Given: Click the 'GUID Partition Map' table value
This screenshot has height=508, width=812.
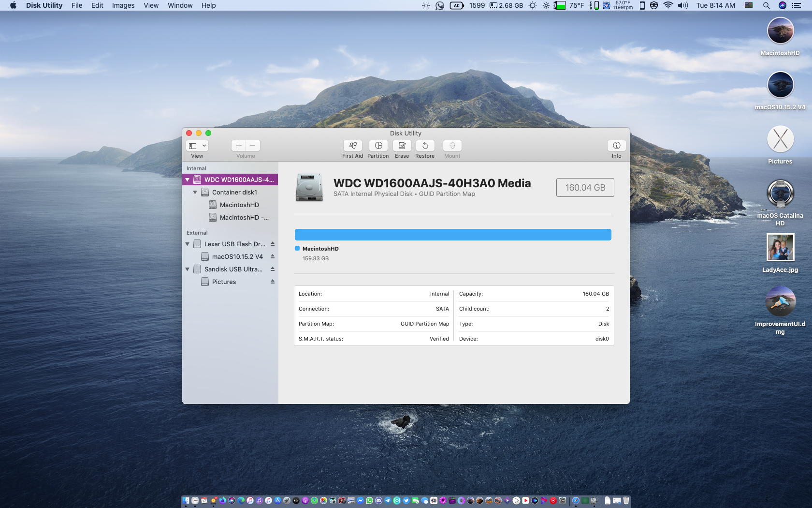Looking at the screenshot, I should click(x=425, y=324).
